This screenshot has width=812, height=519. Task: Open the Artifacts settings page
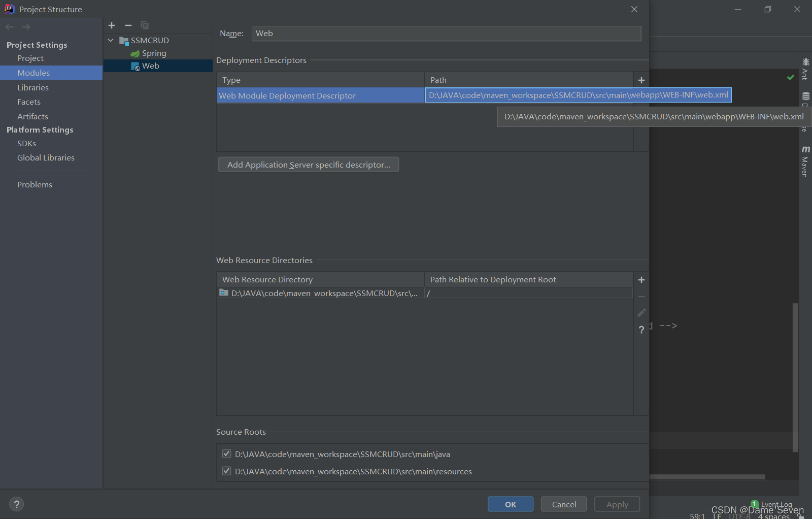32,116
